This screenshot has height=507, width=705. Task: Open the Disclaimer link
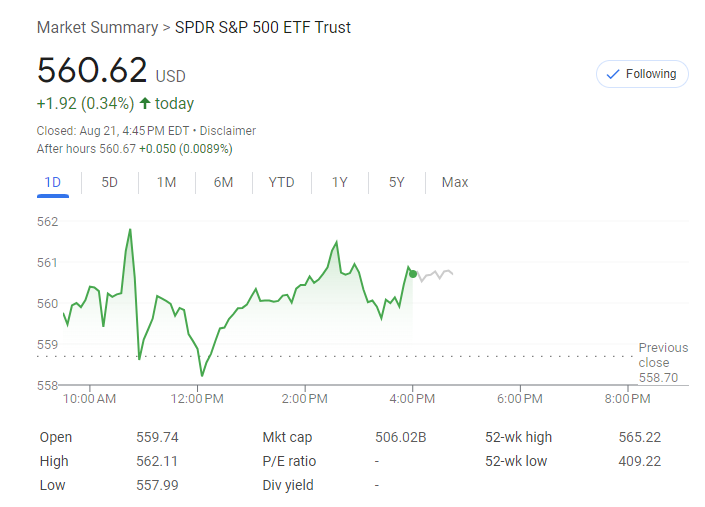coord(227,131)
